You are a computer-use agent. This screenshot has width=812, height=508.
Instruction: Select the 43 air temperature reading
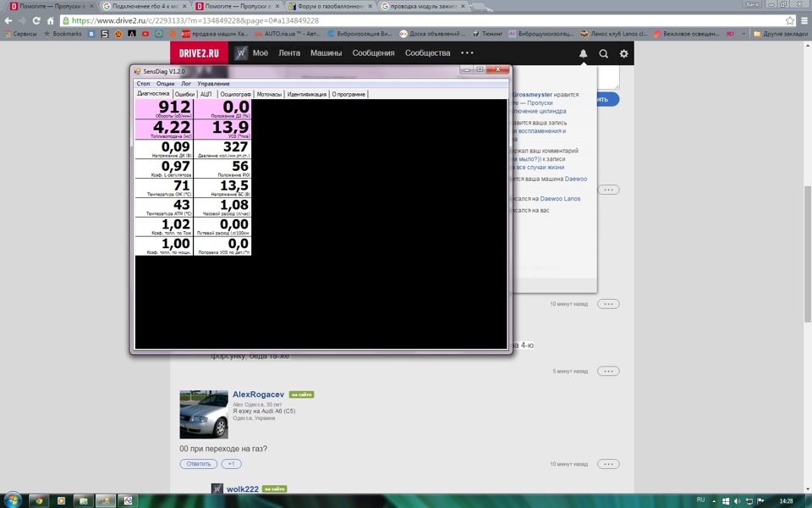point(164,207)
